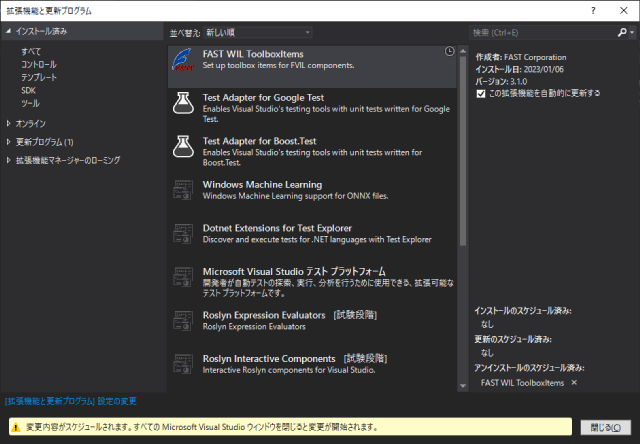Viewport: 640px width, 444px height.
Task: Select the SDK category
Action: pos(28,90)
